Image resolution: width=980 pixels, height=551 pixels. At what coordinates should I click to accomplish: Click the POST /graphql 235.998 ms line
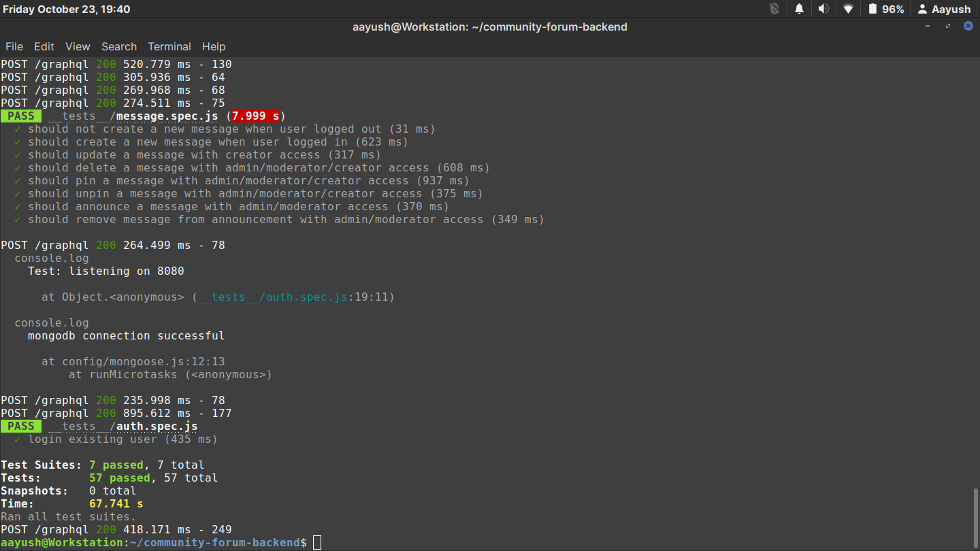click(113, 401)
